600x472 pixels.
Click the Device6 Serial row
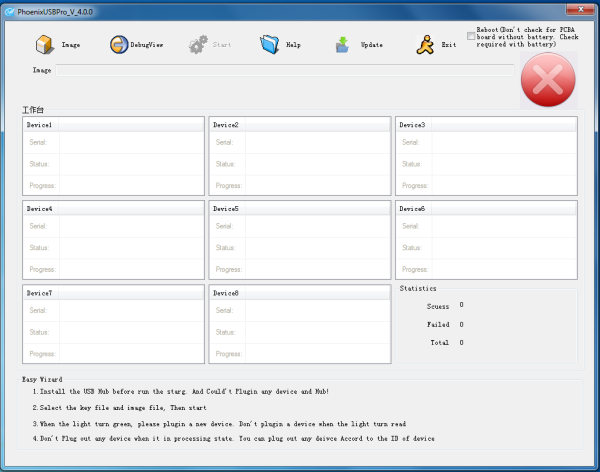486,226
